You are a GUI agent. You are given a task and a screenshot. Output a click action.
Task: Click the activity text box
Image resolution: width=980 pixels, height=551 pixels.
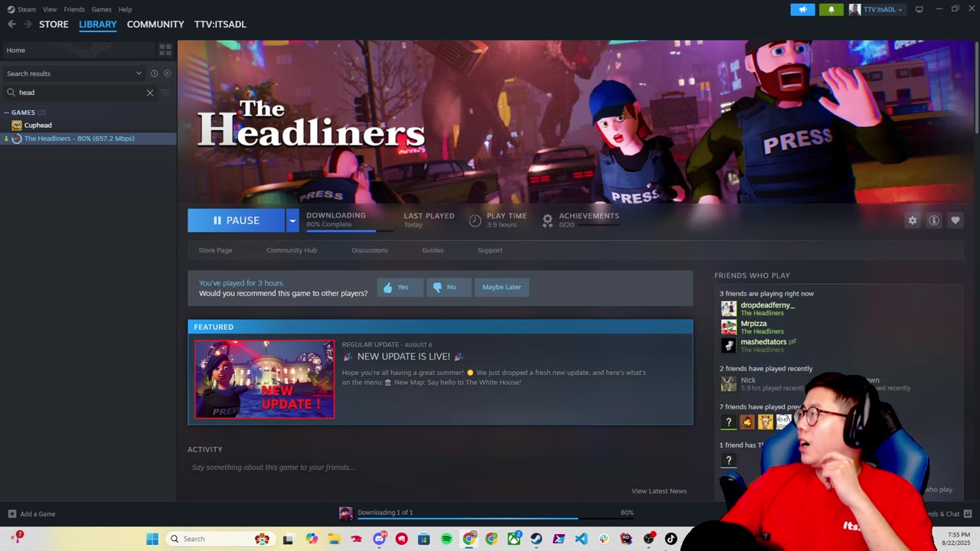click(440, 467)
